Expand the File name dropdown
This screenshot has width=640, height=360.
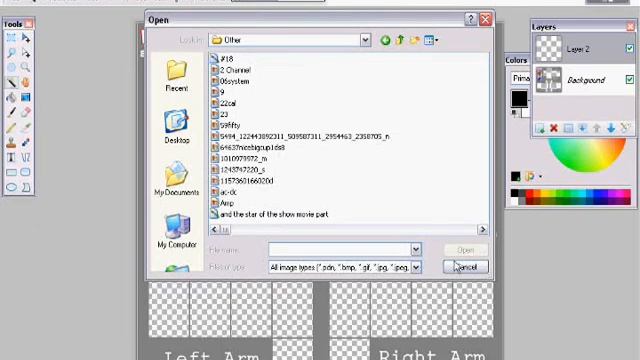416,249
